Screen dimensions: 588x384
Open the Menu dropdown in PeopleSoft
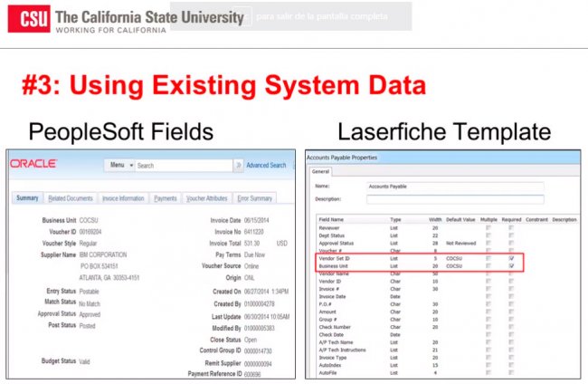[119, 166]
